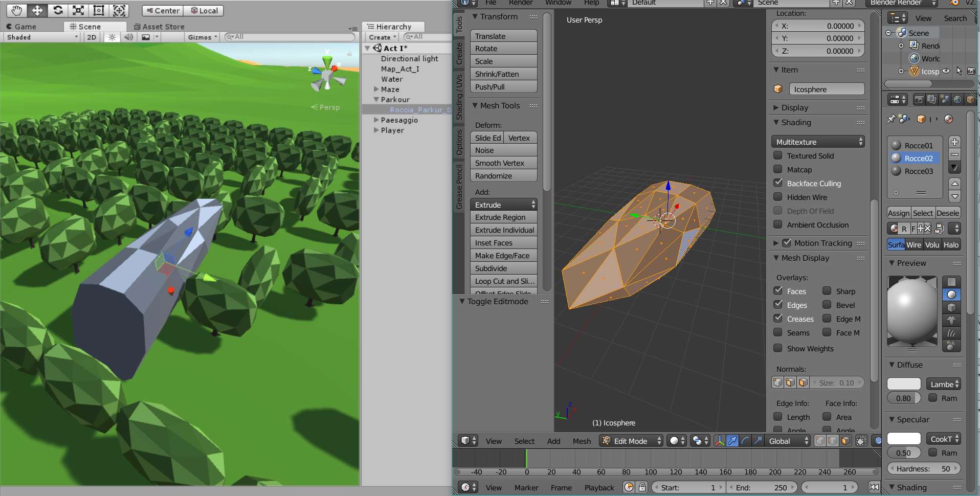Screen dimensions: 980x496
Task: Open the Extrude dropdown in Mesh Tools
Action: (x=504, y=205)
